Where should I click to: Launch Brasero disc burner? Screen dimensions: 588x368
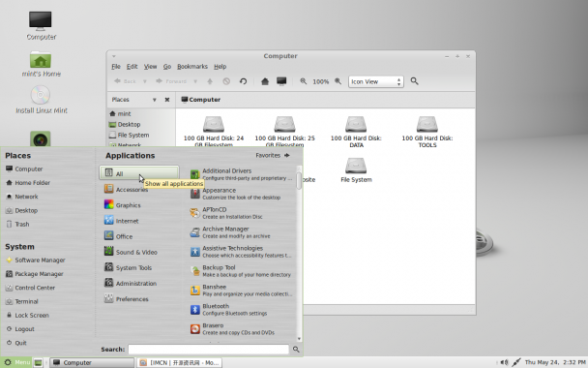tap(241, 329)
